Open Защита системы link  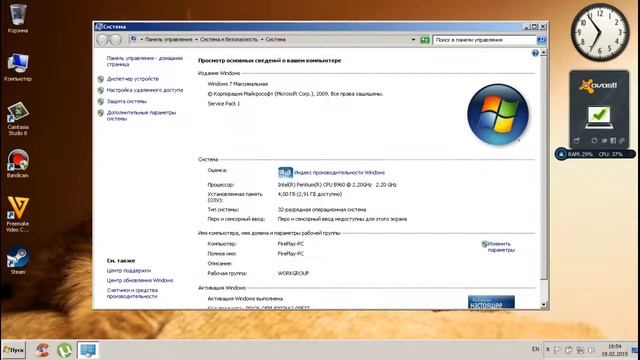click(127, 101)
